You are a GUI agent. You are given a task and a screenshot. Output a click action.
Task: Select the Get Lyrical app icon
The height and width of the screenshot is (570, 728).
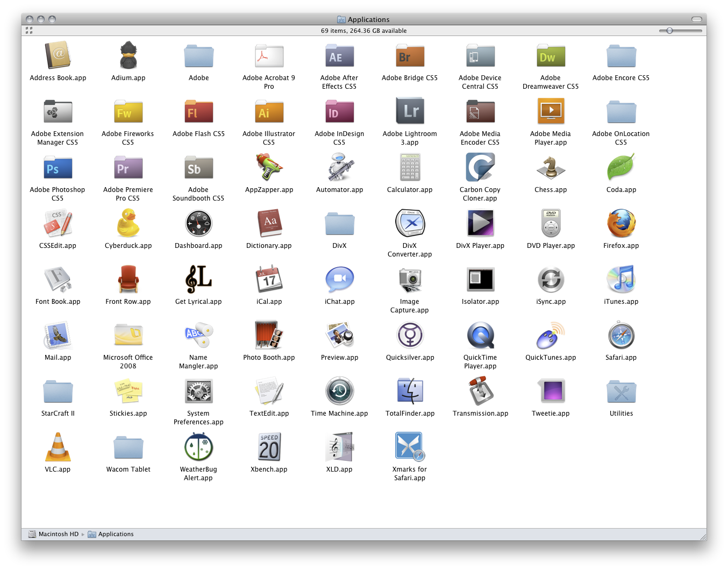198,279
